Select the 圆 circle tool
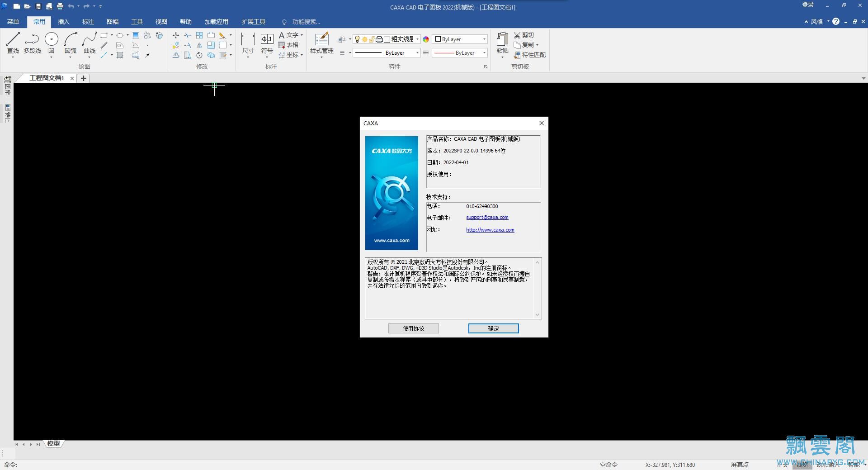 [51, 43]
